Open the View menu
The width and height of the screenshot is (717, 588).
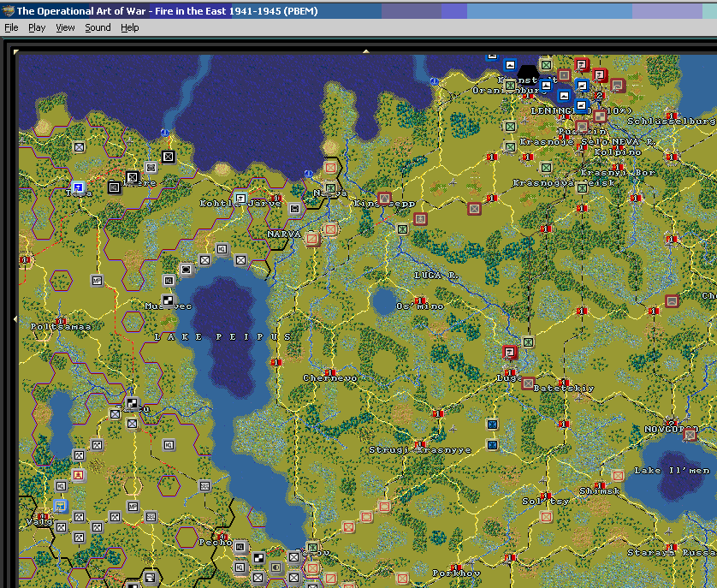click(65, 28)
